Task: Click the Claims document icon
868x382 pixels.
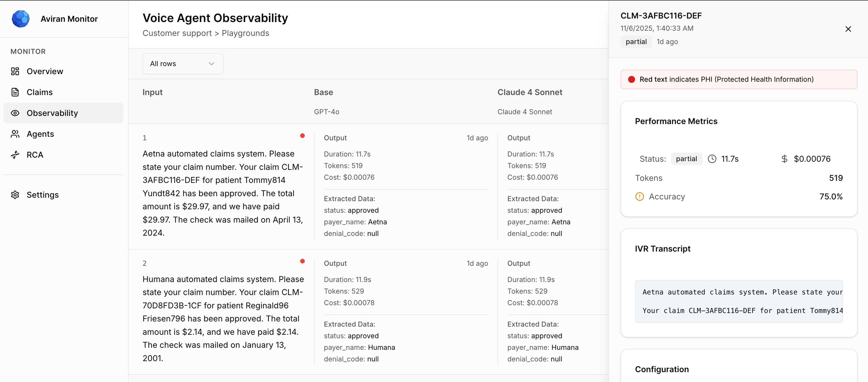Action: click(15, 92)
